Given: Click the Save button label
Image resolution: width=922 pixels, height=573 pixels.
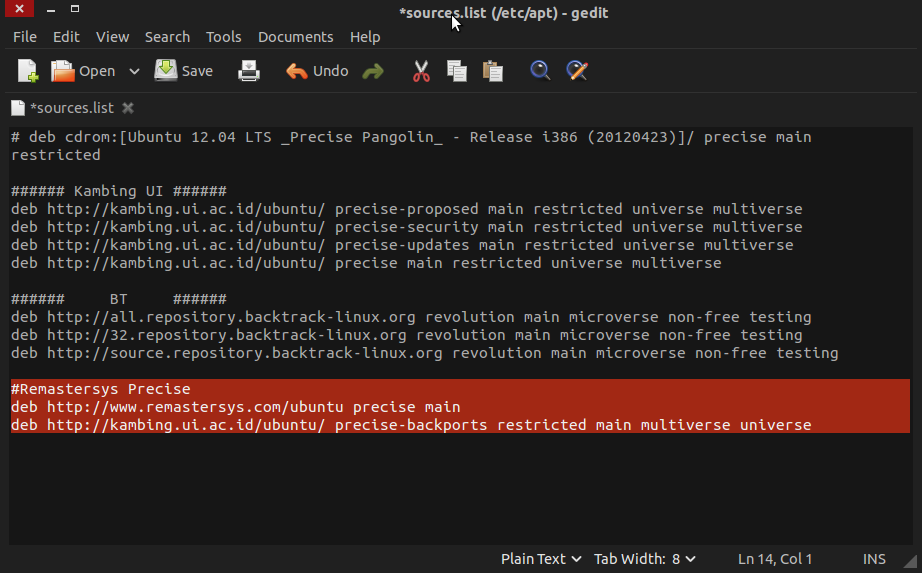Looking at the screenshot, I should click(x=197, y=71).
